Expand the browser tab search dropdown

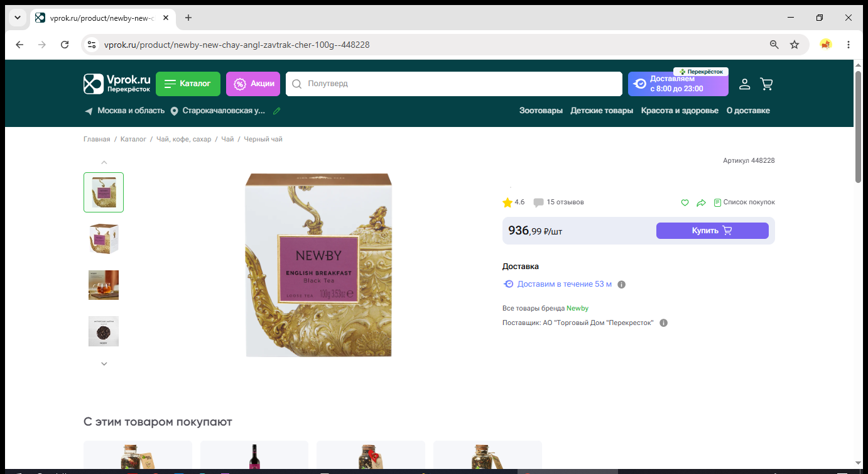click(17, 18)
